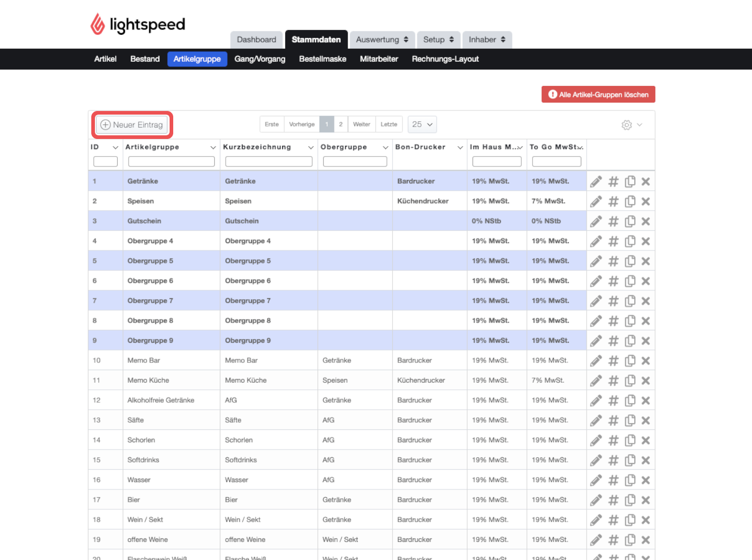The width and height of the screenshot is (752, 560).
Task: Delete the Obergruppe 4 row with the X icon
Action: (x=646, y=241)
